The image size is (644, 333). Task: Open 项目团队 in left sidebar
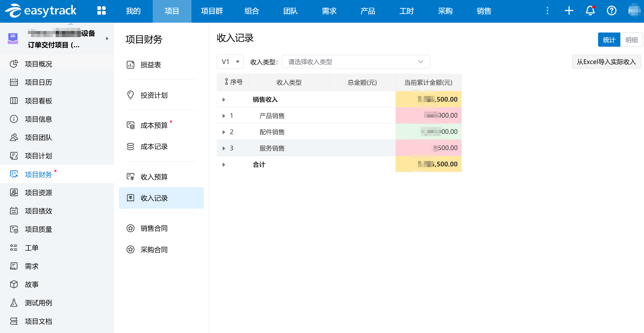coord(38,137)
